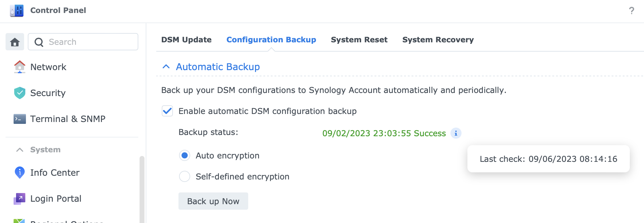The width and height of the screenshot is (644, 223).
Task: Click the backup status info icon
Action: 456,133
